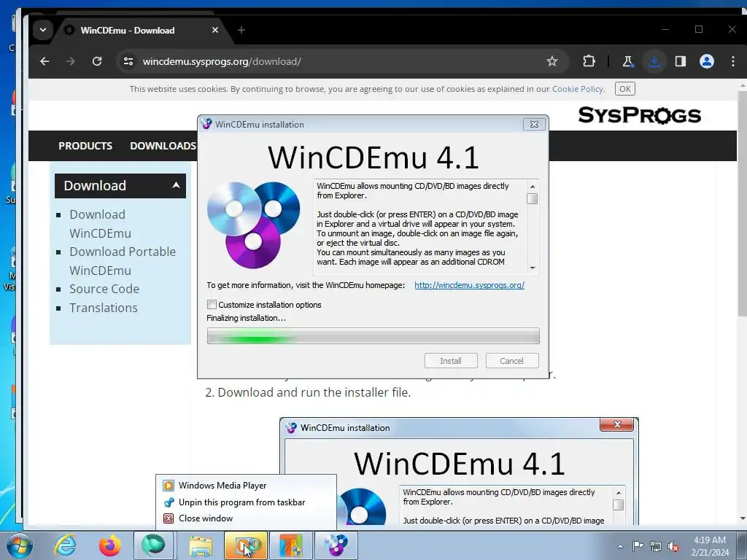This screenshot has height=560, width=747.
Task: Show hidden system tray icons
Action: 620,546
